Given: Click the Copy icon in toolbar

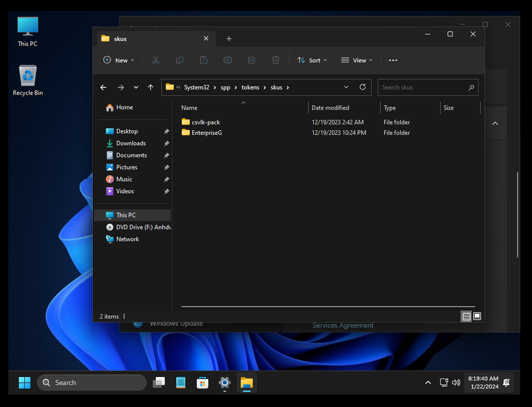Looking at the screenshot, I should pyautogui.click(x=180, y=60).
